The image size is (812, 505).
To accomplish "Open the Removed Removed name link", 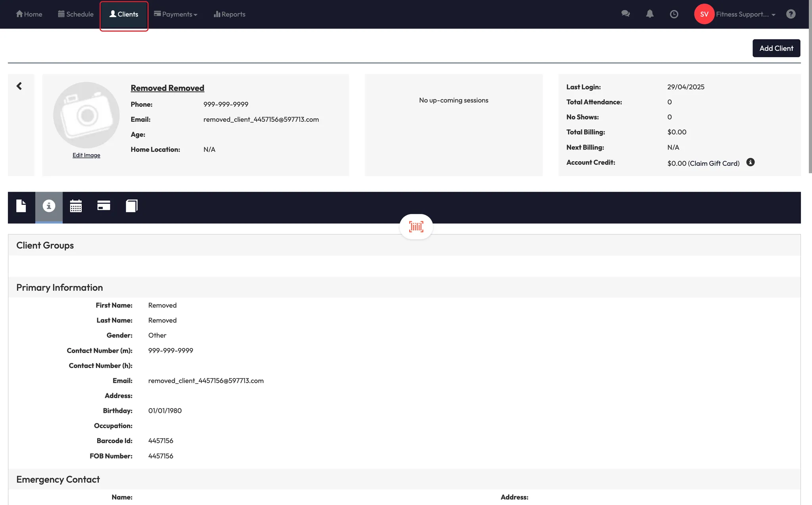I will pyautogui.click(x=167, y=88).
